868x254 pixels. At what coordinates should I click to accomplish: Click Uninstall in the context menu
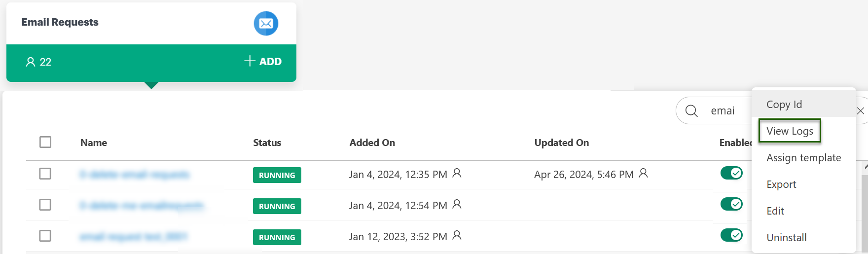pyautogui.click(x=787, y=238)
